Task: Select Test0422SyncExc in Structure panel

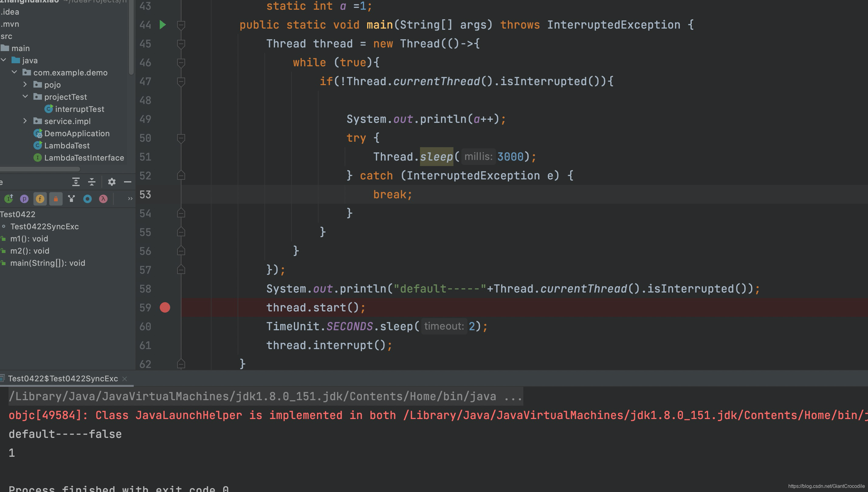Action: tap(44, 227)
